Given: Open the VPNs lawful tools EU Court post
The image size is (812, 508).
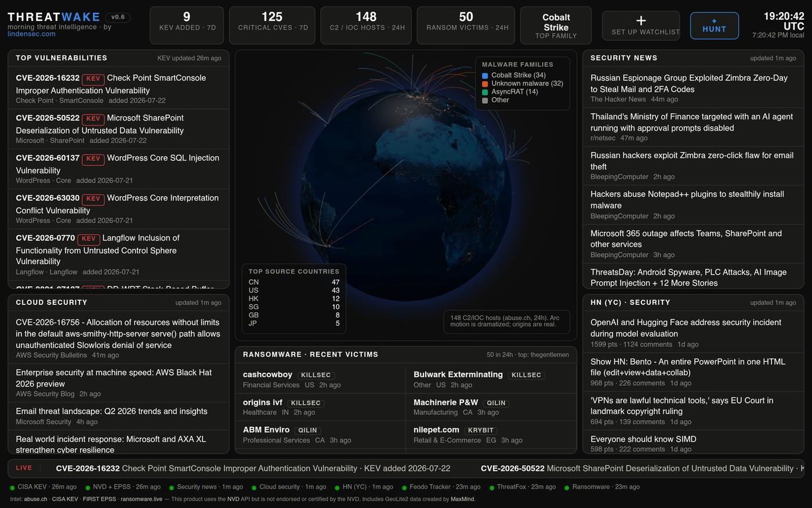Looking at the screenshot, I should click(x=693, y=411).
